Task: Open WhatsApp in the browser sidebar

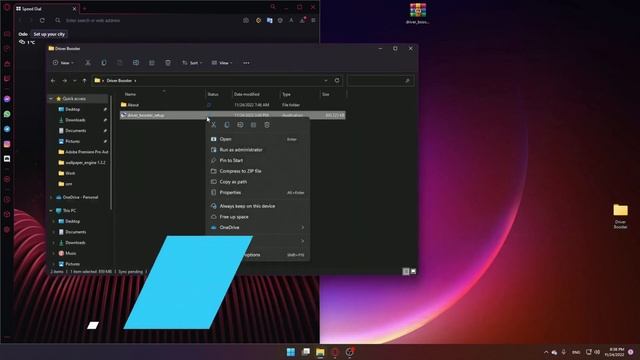Action: (7, 114)
